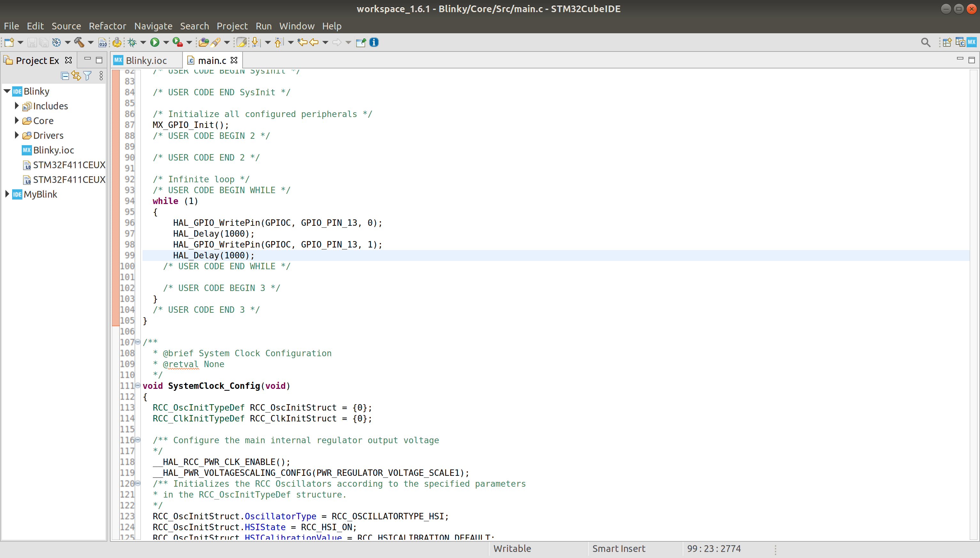Fold the SystemClock_Config function at line 111

click(x=137, y=386)
